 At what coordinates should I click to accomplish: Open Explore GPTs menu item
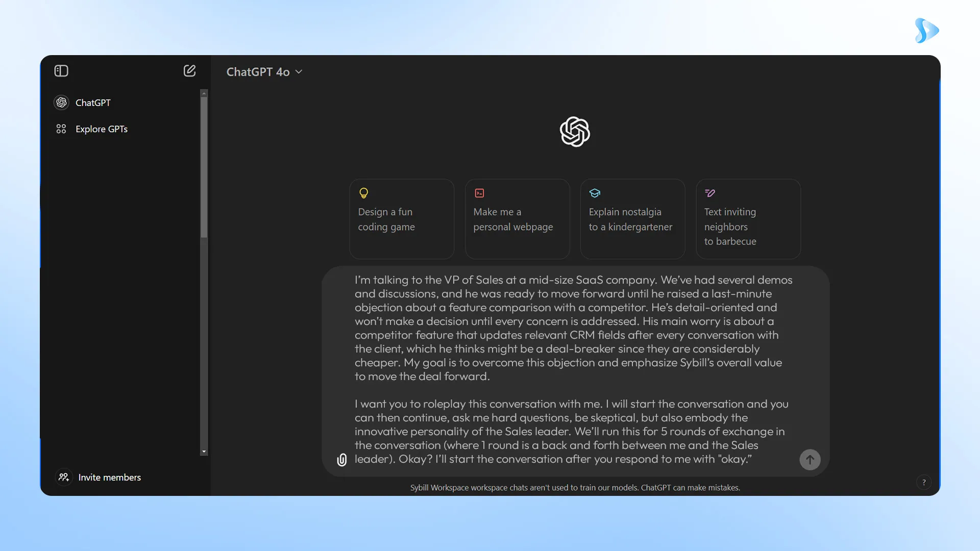102,129
